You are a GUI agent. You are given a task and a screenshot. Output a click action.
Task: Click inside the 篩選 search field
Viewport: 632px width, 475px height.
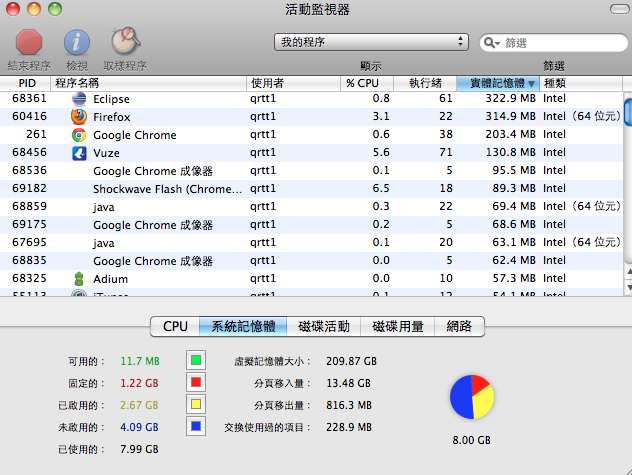[554, 42]
